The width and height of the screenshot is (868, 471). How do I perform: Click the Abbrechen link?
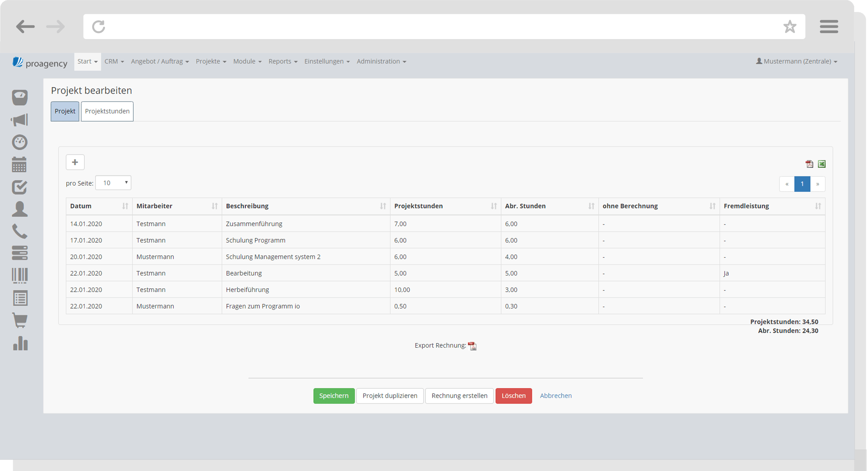555,395
